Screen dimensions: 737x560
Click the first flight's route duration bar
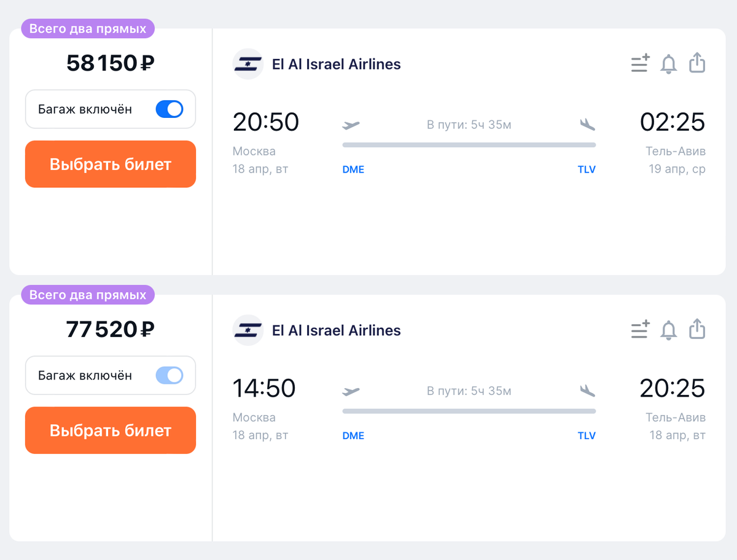point(469,145)
